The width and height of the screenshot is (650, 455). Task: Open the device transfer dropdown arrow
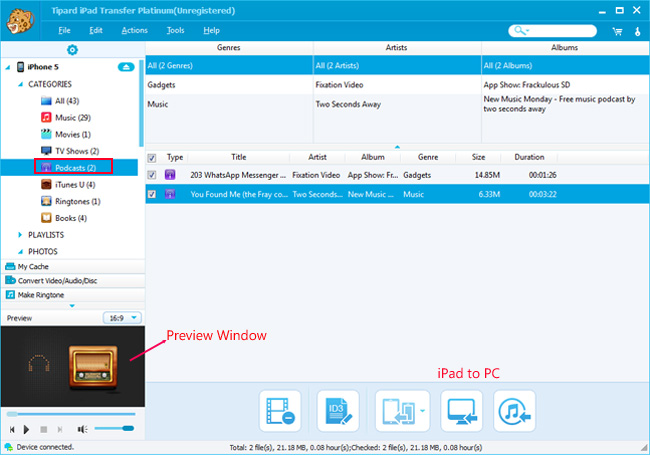422,411
